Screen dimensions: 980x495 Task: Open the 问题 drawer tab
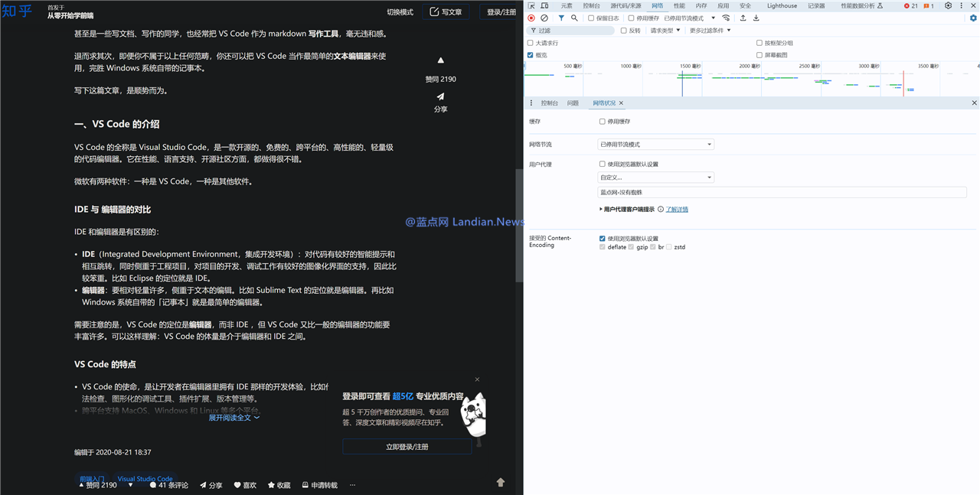pyautogui.click(x=573, y=103)
